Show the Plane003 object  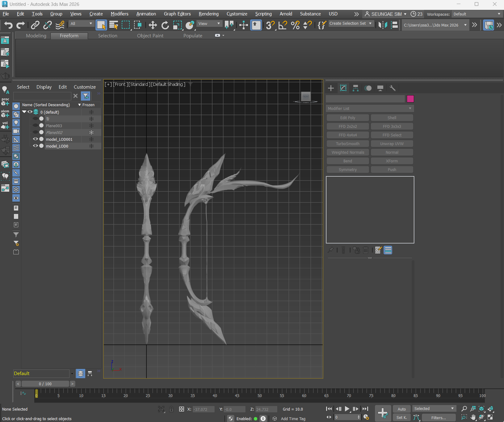35,126
